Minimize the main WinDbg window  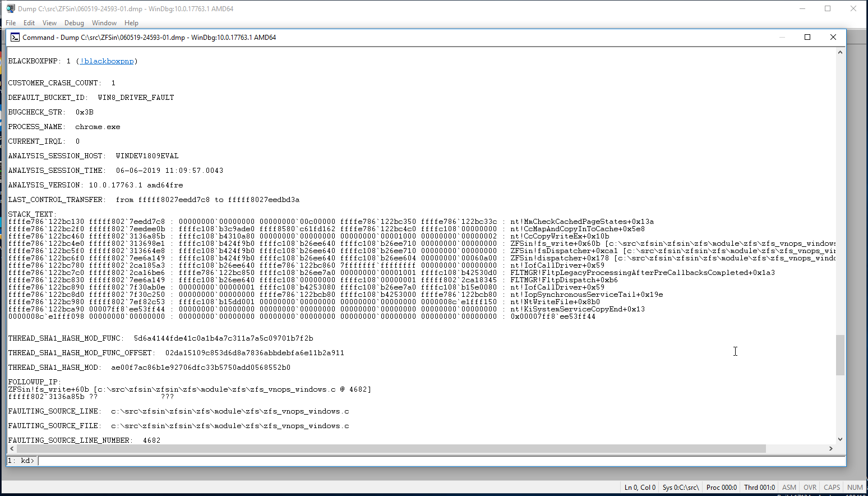tap(802, 8)
